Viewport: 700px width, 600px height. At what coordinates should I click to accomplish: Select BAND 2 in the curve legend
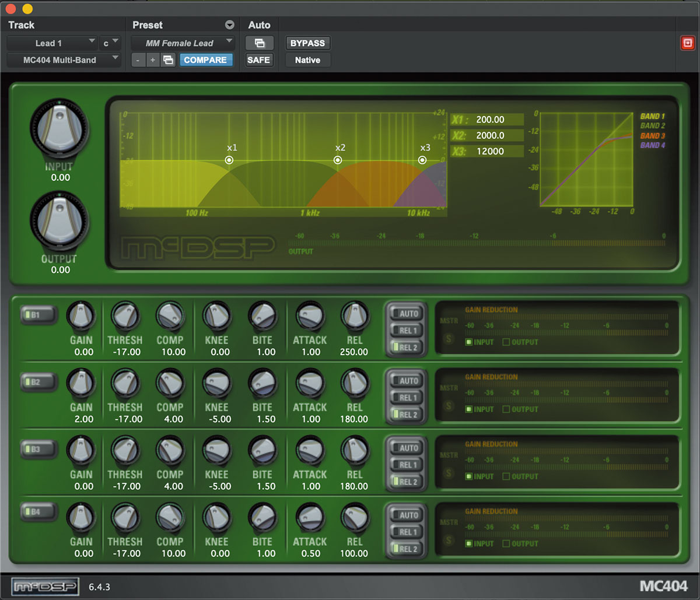tap(653, 126)
